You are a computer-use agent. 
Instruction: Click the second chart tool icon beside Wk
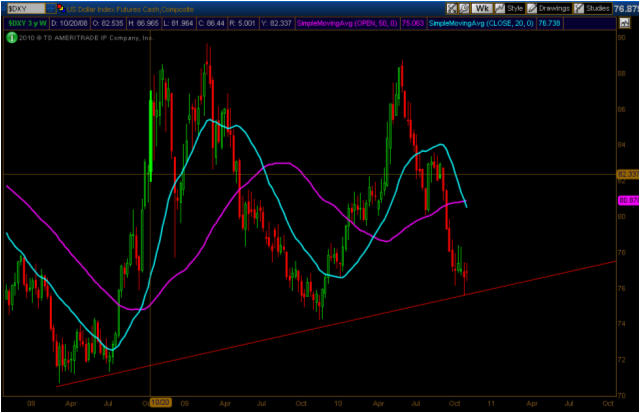[462, 8]
